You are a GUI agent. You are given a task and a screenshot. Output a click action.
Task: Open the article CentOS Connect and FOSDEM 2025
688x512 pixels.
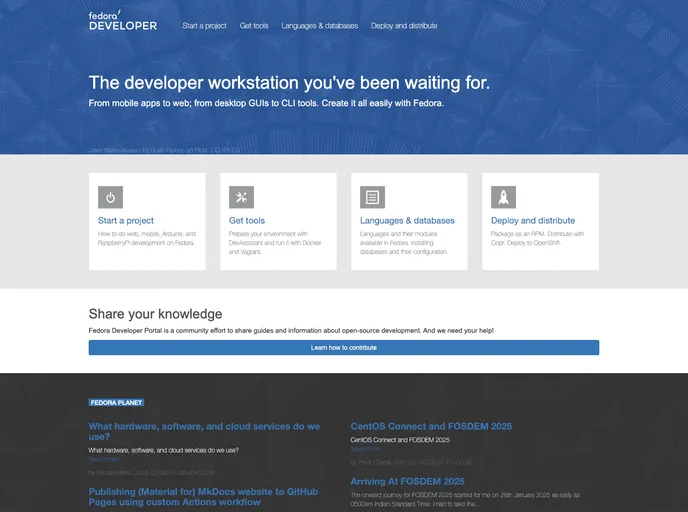coord(431,426)
